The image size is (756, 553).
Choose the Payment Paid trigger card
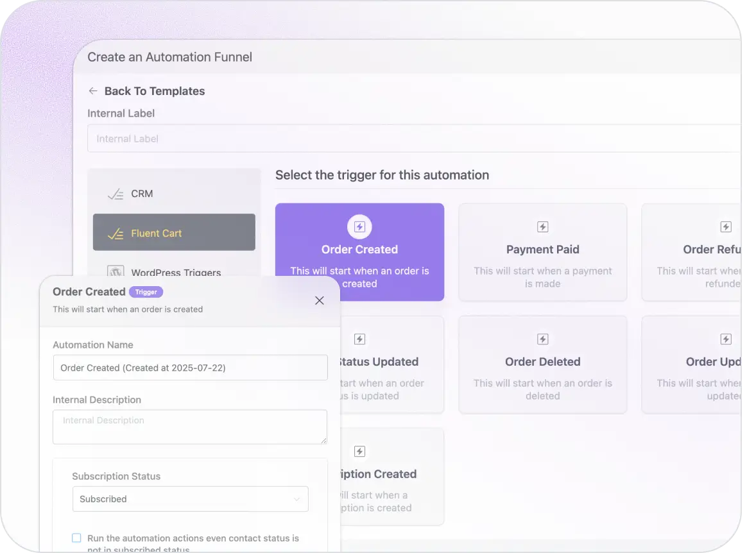point(543,252)
